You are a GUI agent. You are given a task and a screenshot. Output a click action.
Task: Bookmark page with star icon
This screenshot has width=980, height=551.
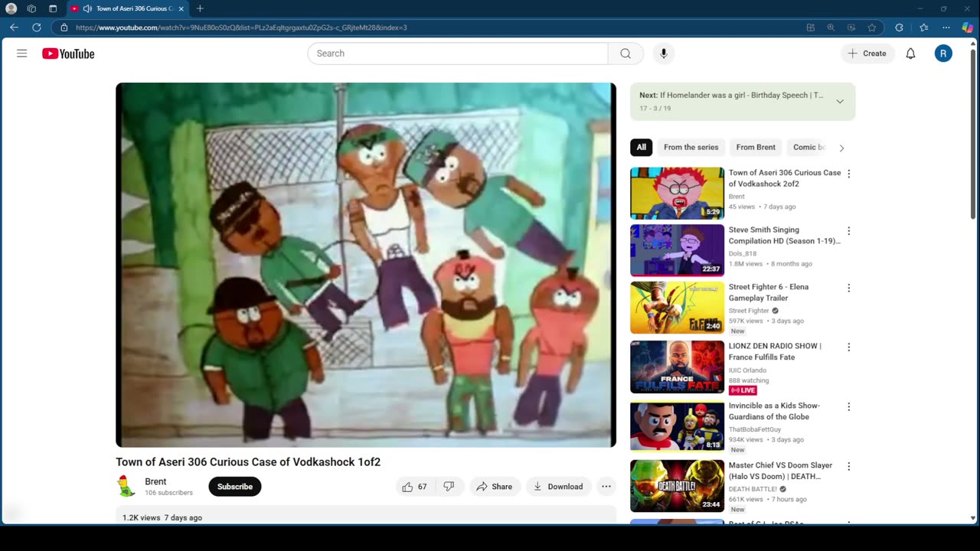click(x=872, y=28)
